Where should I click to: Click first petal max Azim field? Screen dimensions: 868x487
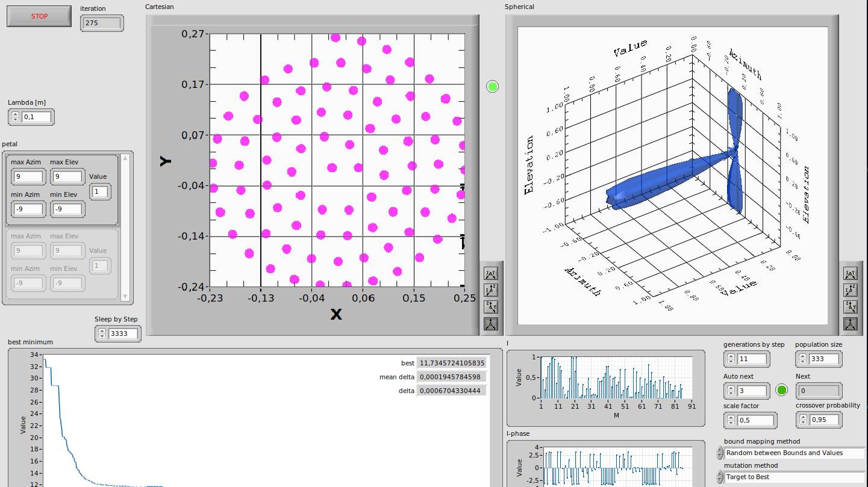tap(28, 176)
